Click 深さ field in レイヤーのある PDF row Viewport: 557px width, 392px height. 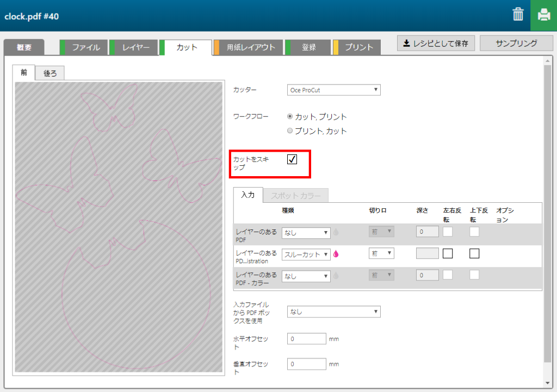pos(428,232)
